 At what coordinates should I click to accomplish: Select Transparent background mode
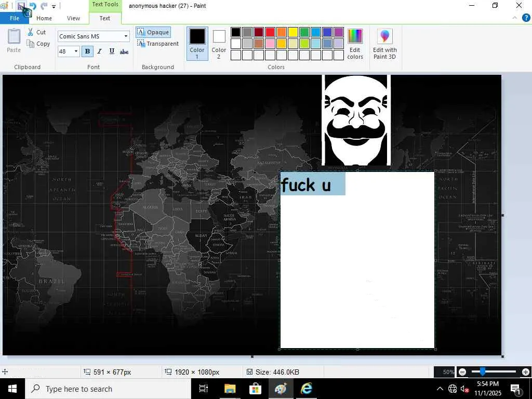(158, 44)
